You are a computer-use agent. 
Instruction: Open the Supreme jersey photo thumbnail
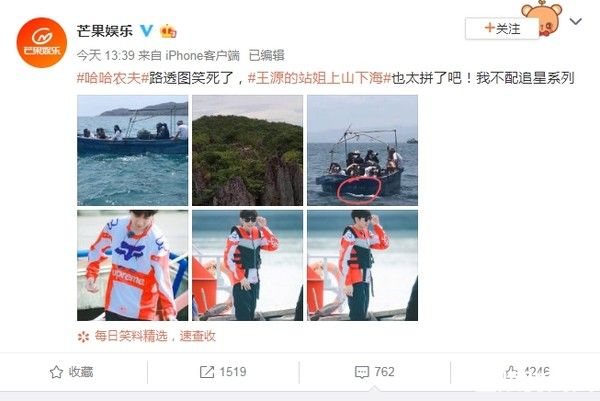click(132, 265)
